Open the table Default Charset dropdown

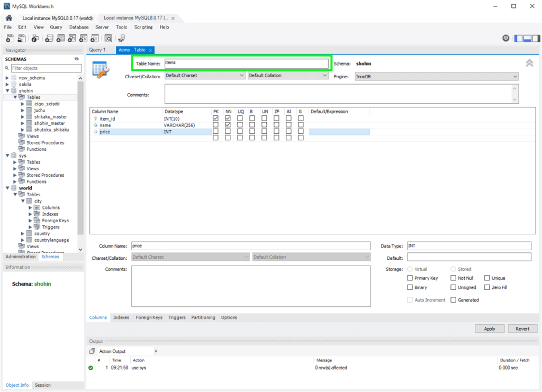(x=205, y=75)
